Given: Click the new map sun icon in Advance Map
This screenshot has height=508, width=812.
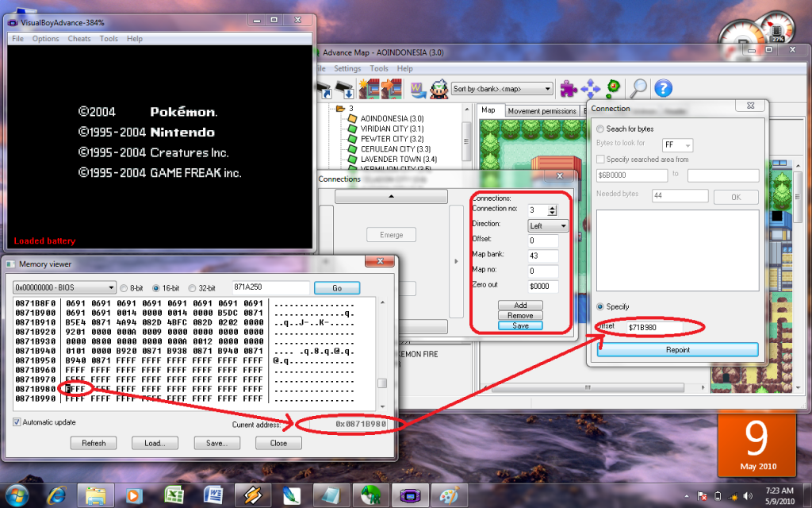Looking at the screenshot, I should point(370,89).
